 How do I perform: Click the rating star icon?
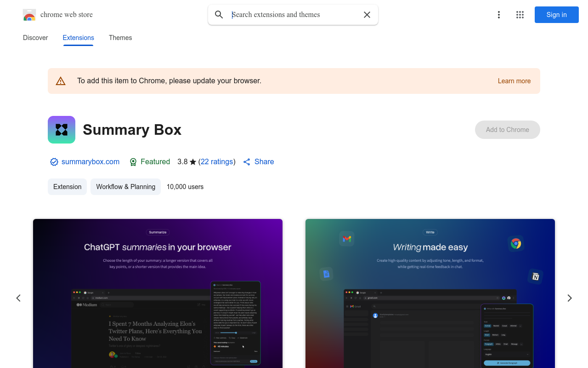(193, 162)
